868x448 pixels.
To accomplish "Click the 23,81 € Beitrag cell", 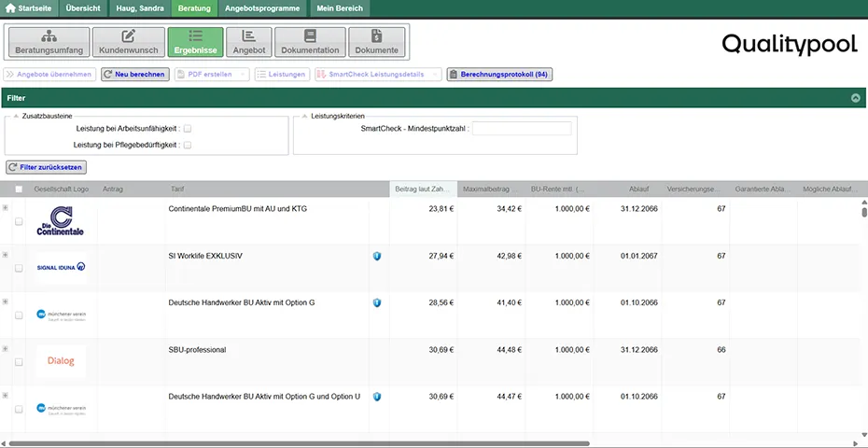I will click(x=441, y=209).
